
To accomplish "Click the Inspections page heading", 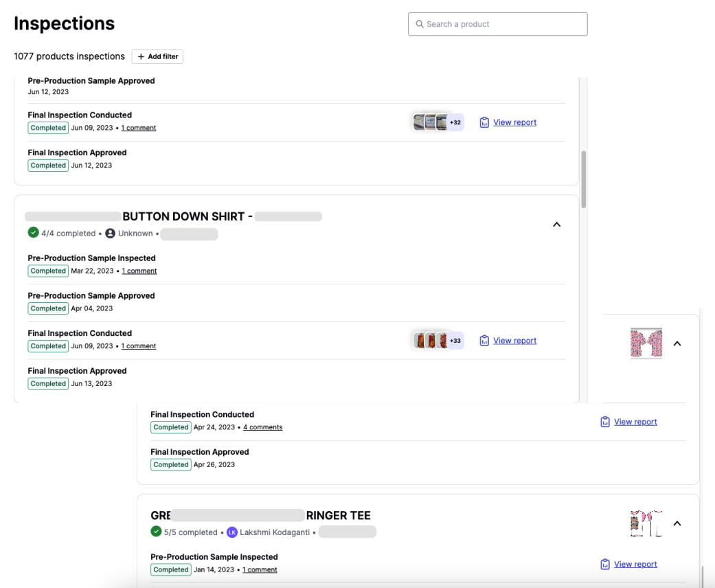I will 65,23.
